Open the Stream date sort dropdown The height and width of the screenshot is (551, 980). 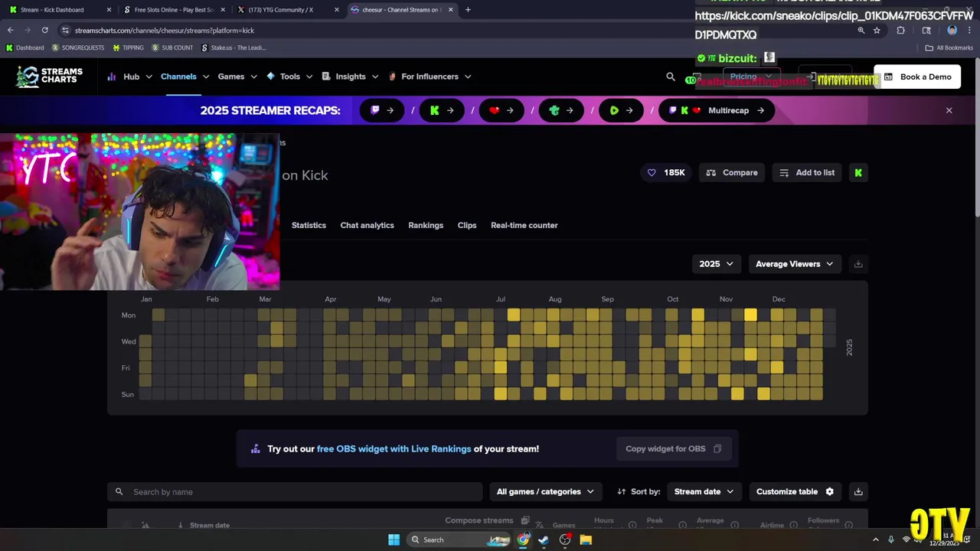tap(704, 491)
